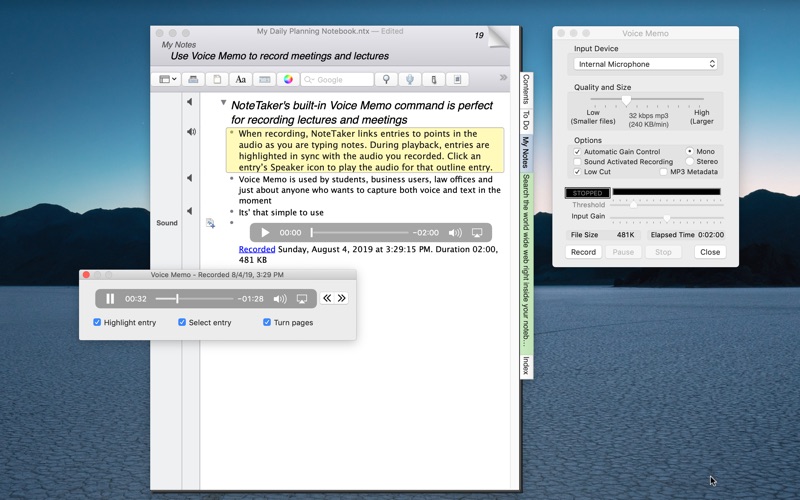
Task: Pause the Voice Memo playback
Action: click(110, 298)
